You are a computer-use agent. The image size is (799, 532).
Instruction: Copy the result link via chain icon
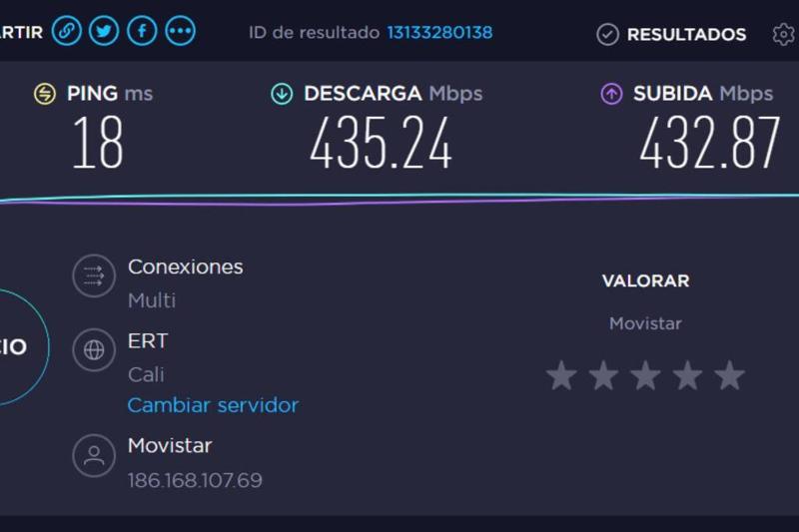pyautogui.click(x=66, y=31)
